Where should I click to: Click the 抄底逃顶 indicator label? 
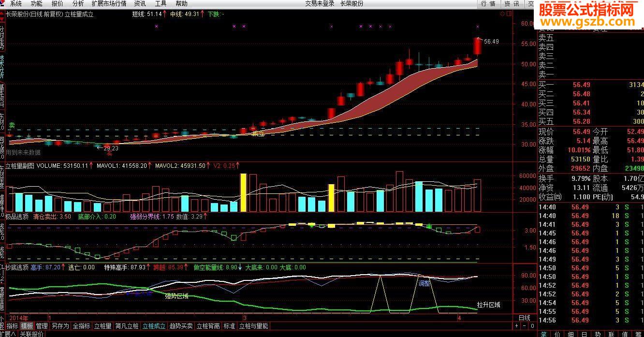point(17,267)
